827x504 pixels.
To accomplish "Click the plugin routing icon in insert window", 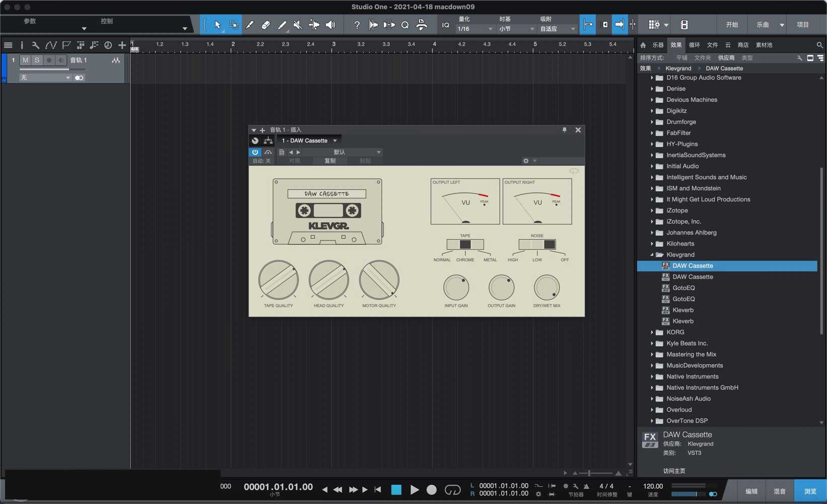I will [268, 140].
